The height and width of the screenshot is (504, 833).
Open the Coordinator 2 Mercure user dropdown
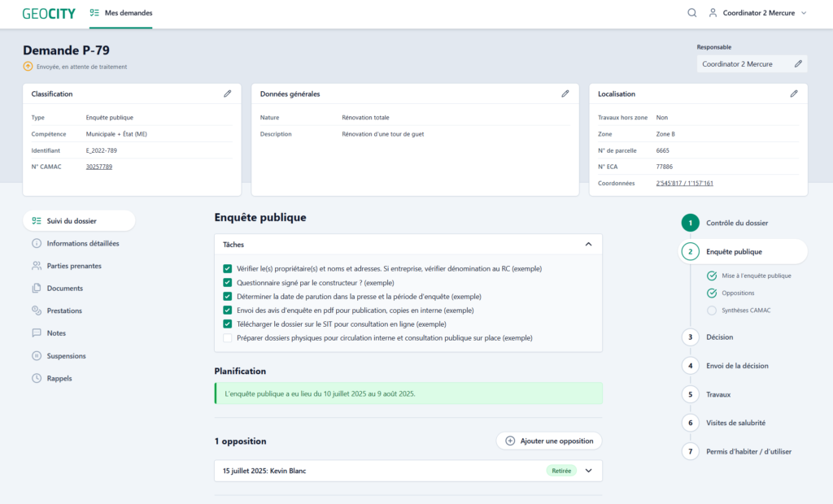757,13
